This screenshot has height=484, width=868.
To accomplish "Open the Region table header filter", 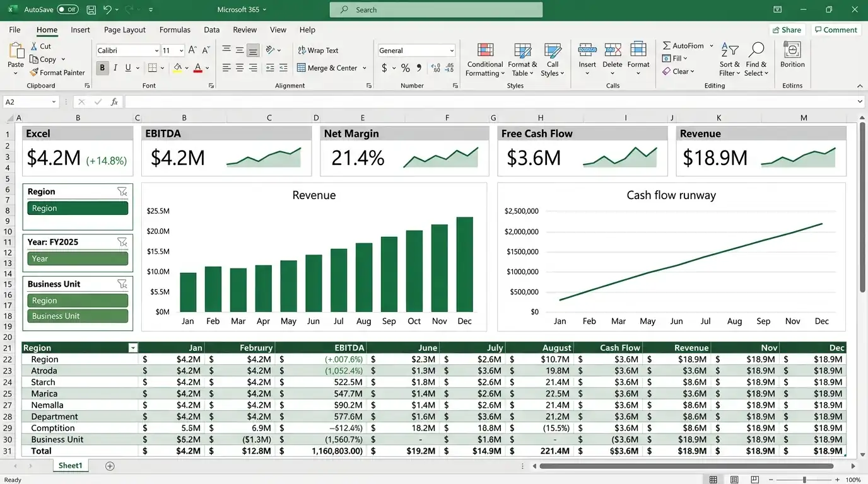I will pos(132,348).
